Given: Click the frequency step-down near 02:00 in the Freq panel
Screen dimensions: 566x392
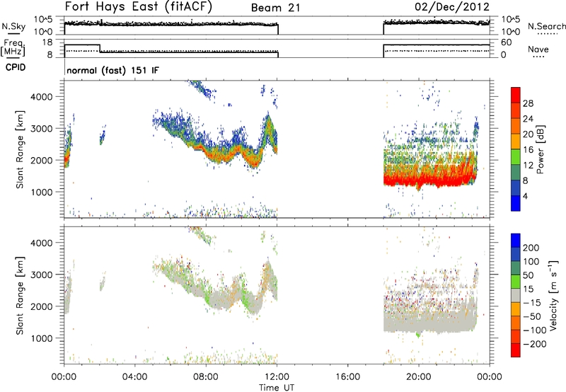Looking at the screenshot, I should pos(100,48).
